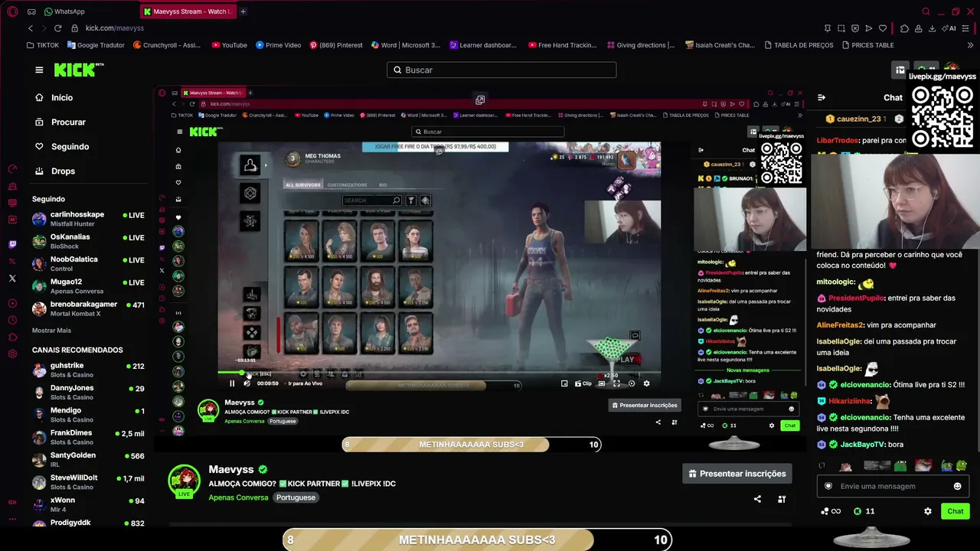Click PresidentPupilo's username in the chat panel
This screenshot has height=551, width=980.
point(857,298)
